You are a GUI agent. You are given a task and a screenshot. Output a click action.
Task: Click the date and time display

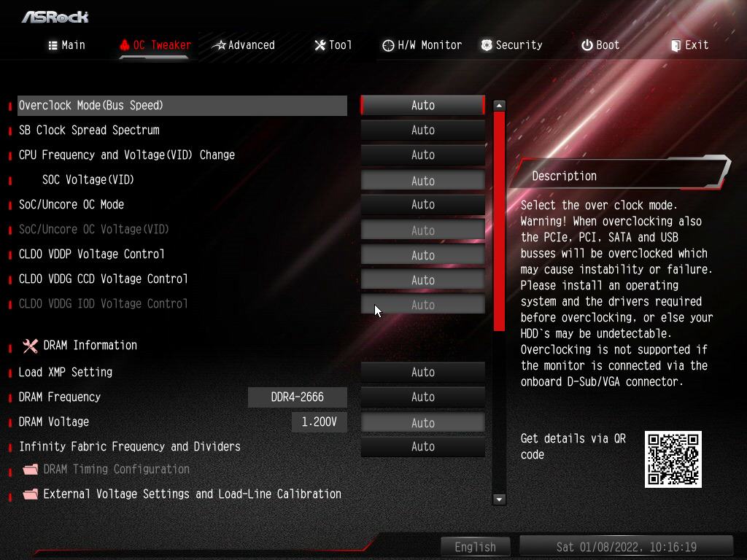pos(626,547)
